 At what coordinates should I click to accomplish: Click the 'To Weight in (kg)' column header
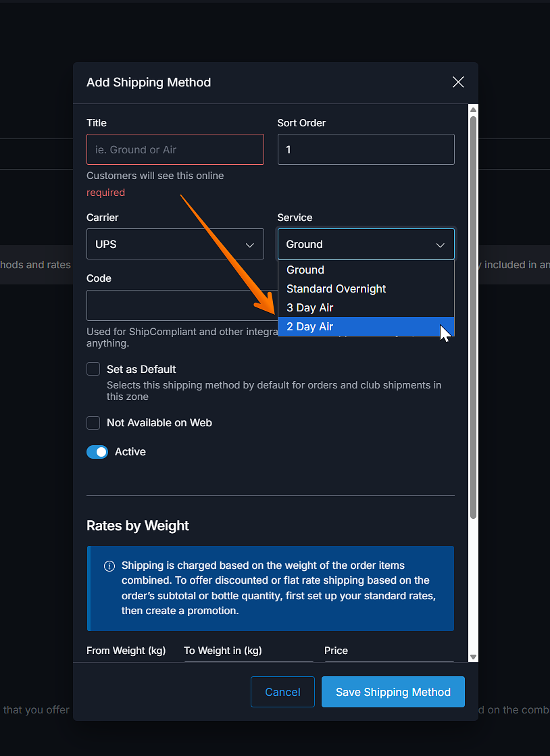point(223,651)
